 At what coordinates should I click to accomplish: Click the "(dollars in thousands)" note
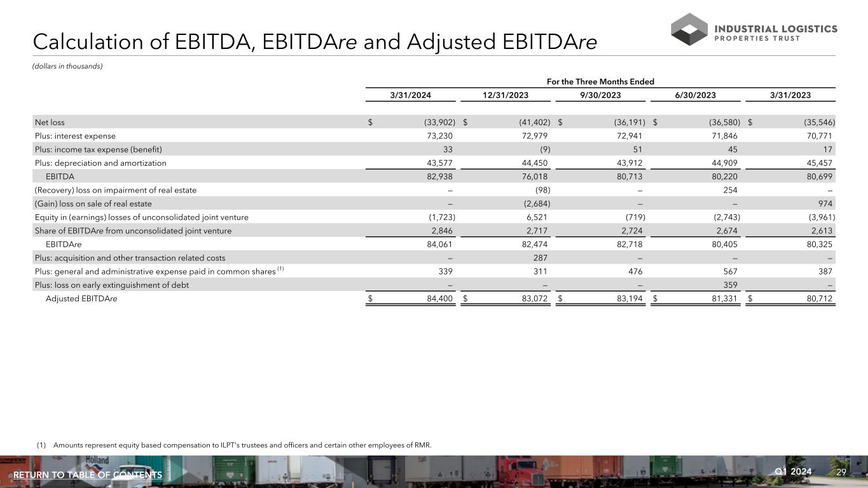tap(67, 67)
